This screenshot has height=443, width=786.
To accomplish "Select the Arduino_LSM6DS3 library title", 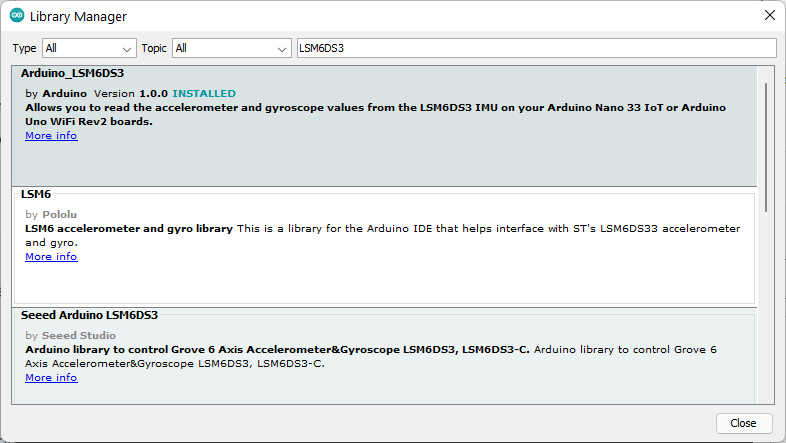I will point(72,73).
